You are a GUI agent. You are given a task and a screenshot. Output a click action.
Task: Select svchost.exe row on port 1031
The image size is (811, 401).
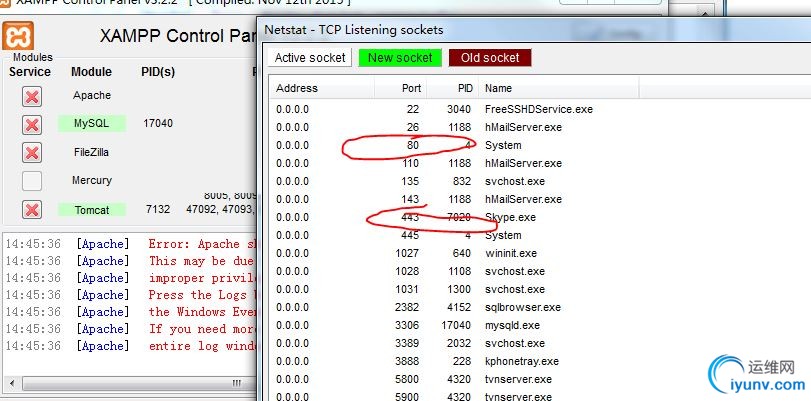(x=538, y=289)
